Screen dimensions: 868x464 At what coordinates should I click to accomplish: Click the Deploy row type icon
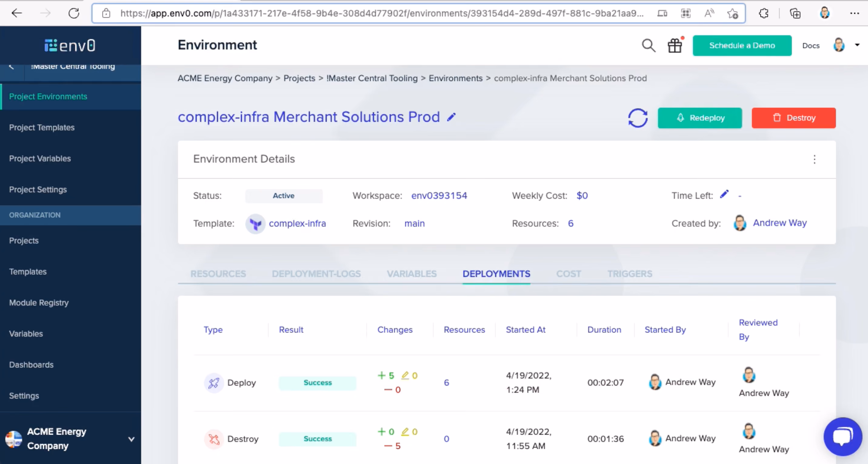click(214, 383)
